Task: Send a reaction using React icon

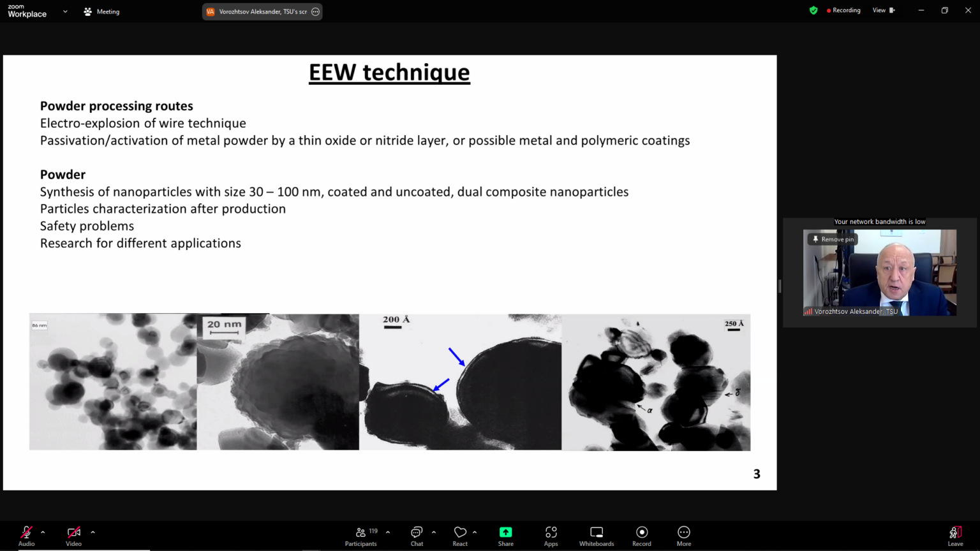Action: click(460, 536)
